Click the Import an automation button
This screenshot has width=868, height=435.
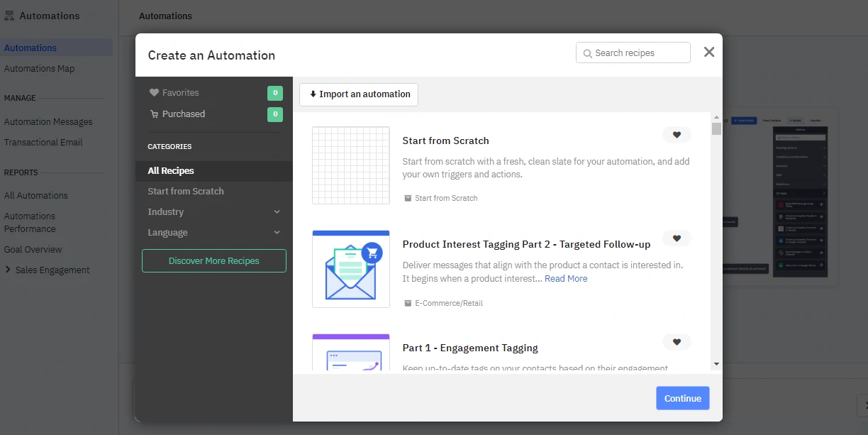coord(359,94)
